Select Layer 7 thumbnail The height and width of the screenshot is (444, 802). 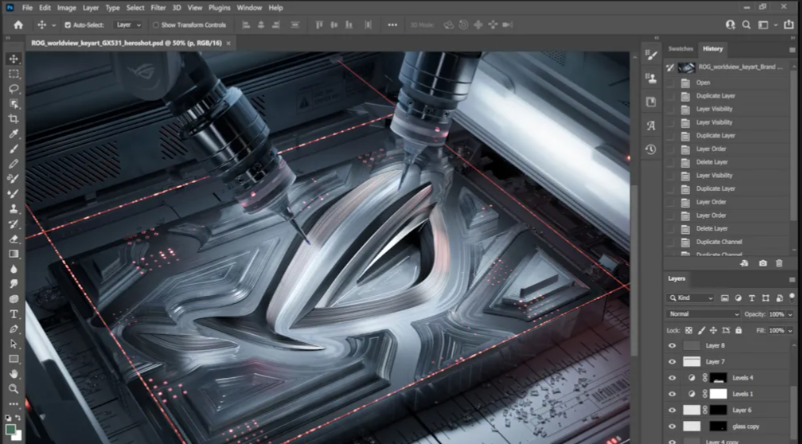(x=692, y=362)
